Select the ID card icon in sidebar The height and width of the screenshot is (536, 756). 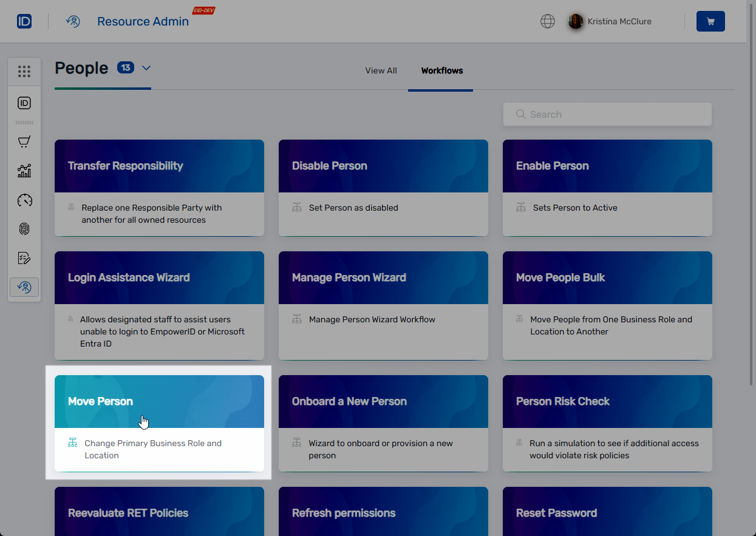(24, 103)
